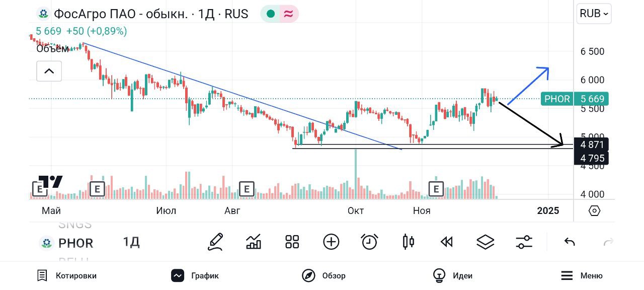644x290 pixels.
Task: Toggle the pink approximate-data indicator
Action: coord(288,14)
